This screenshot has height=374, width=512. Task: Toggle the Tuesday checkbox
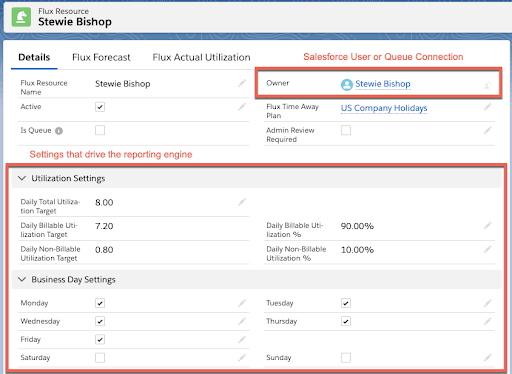(346, 303)
